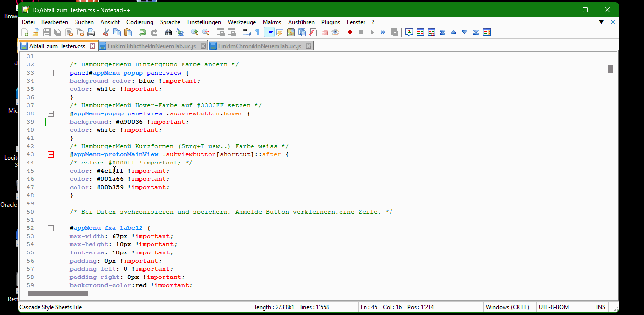Toggle the Monitoring eye icon
Viewport: 644px width, 315px height.
335,32
